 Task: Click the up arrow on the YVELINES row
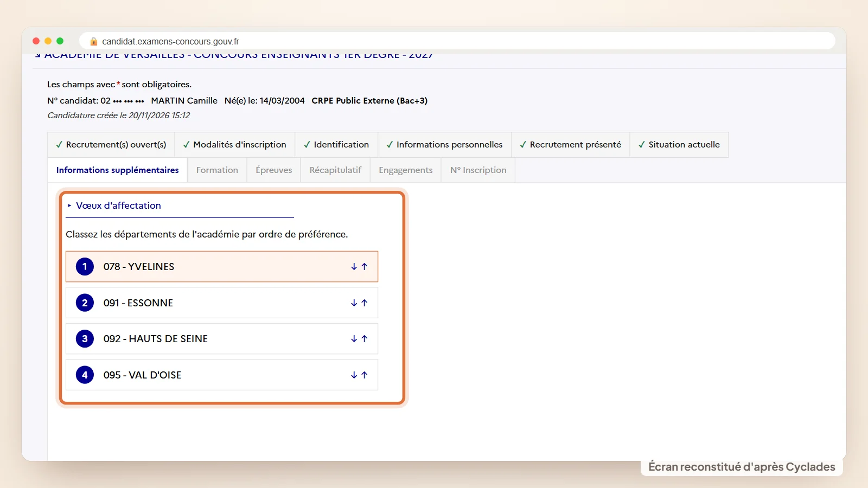coord(365,267)
